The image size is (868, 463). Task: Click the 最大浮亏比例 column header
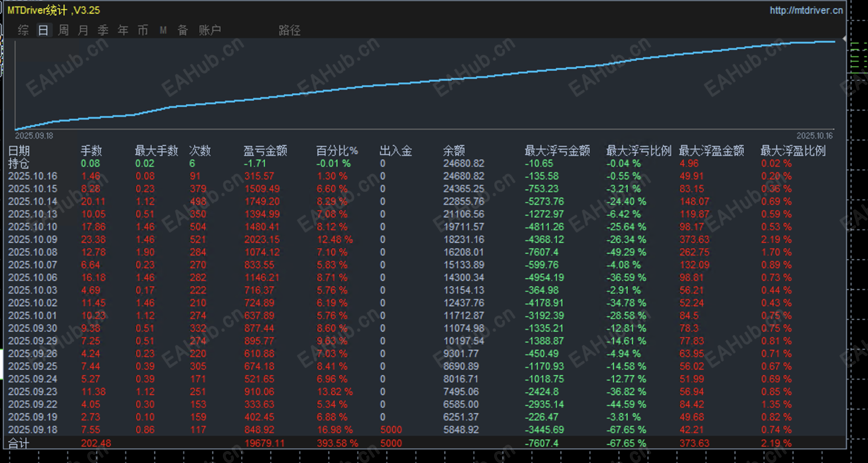pos(639,151)
